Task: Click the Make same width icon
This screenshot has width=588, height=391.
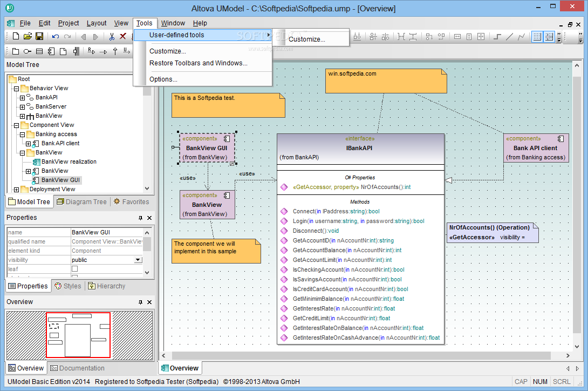Action: click(457, 36)
